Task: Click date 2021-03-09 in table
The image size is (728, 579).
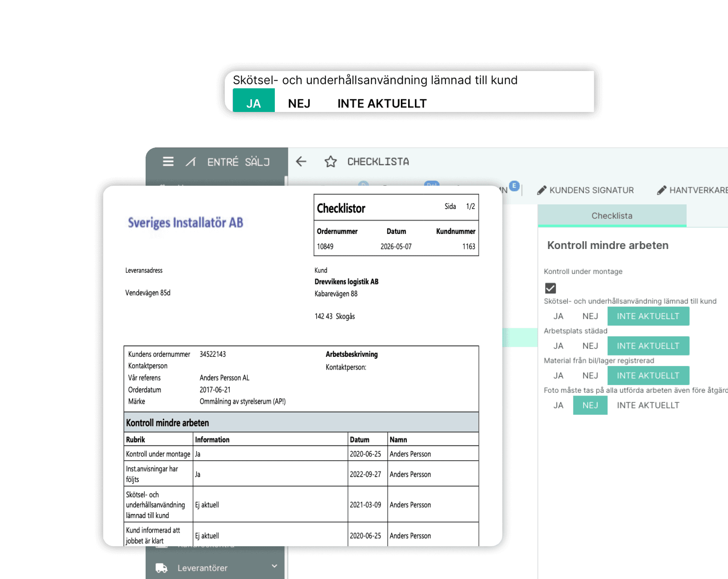Action: (x=365, y=505)
